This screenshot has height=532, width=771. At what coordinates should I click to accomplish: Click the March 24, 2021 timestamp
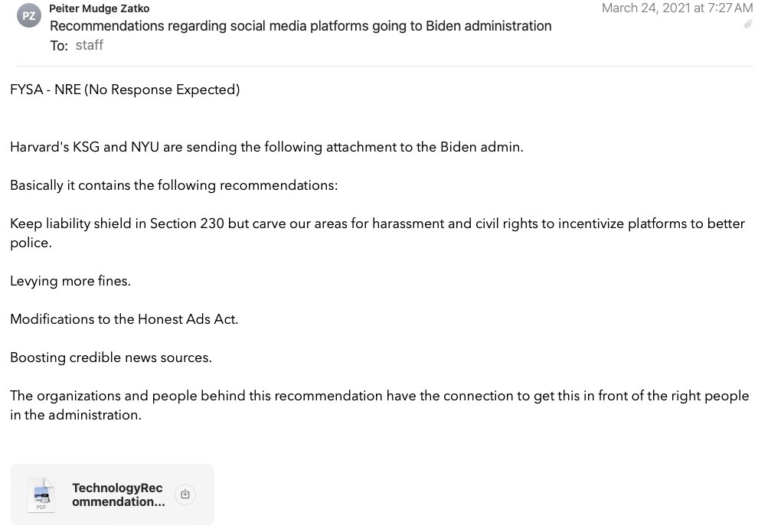click(677, 8)
